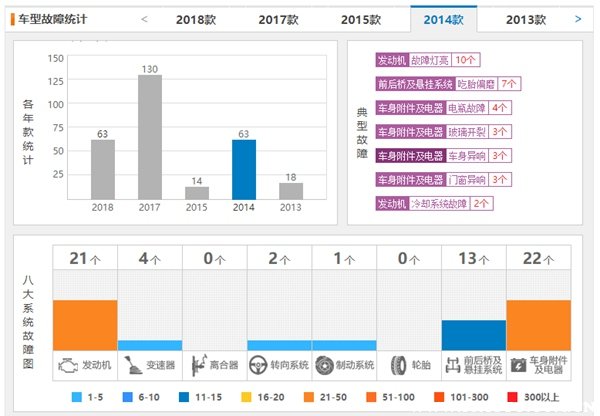Click the orange 发动机 fault bar

tap(85, 325)
